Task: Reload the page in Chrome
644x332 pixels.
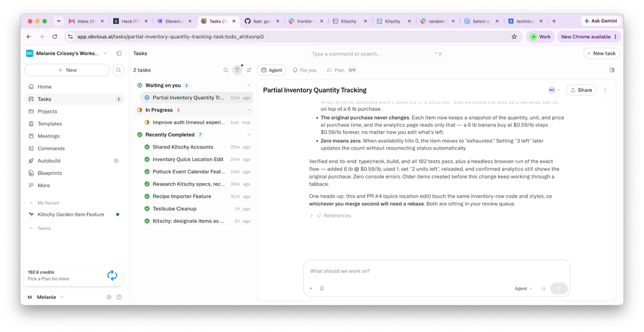Action: click(55, 37)
